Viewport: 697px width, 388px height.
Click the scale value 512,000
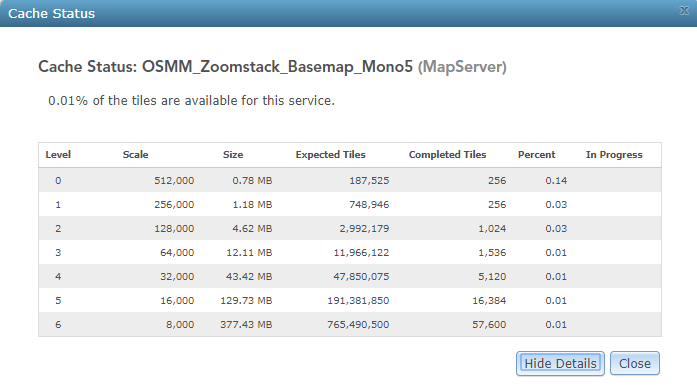[x=174, y=180]
